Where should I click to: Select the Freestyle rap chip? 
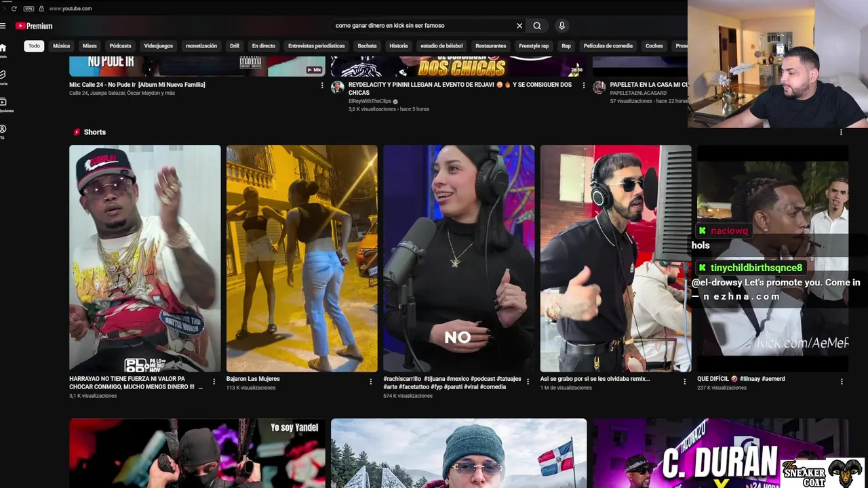[534, 46]
